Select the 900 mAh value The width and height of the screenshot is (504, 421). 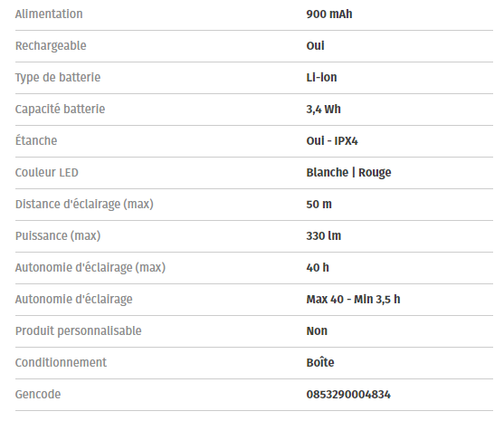point(329,14)
